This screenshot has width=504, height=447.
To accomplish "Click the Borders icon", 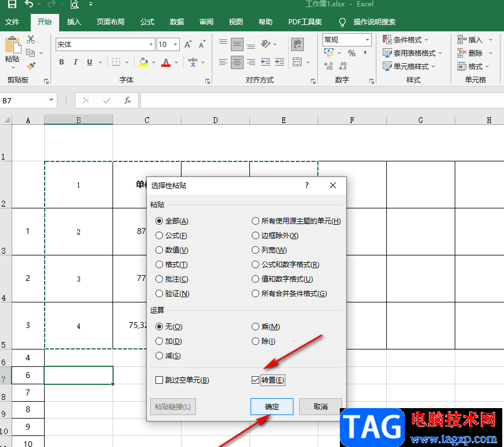I will [116, 62].
